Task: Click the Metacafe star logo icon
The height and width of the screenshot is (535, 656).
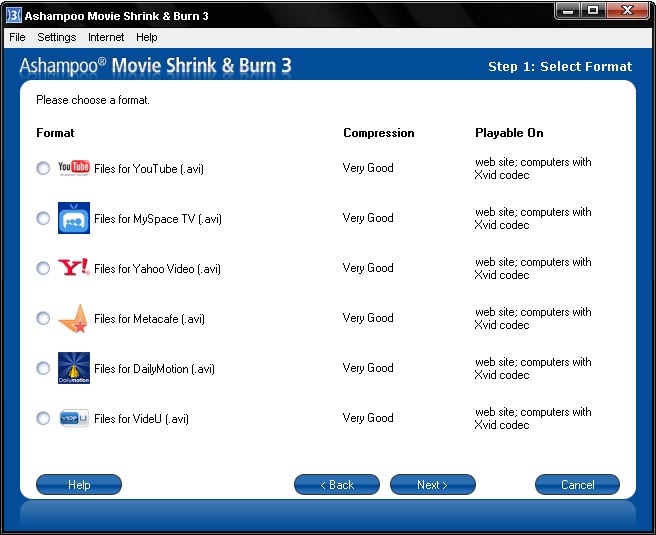Action: click(x=74, y=318)
